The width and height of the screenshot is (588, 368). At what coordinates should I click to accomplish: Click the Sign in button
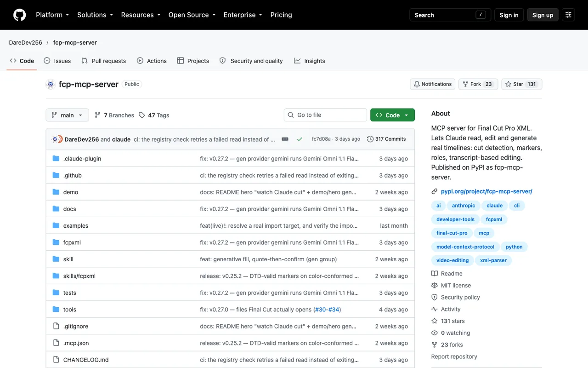(509, 15)
